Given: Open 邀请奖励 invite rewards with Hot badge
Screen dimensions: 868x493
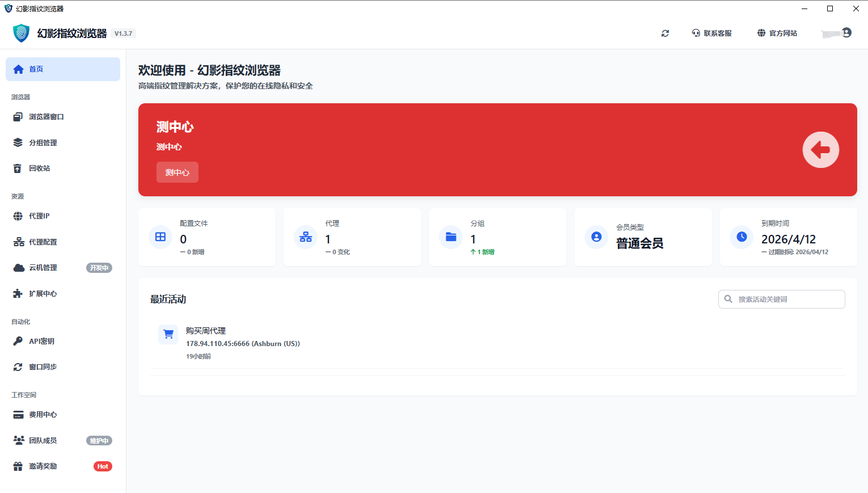Looking at the screenshot, I should click(x=42, y=466).
